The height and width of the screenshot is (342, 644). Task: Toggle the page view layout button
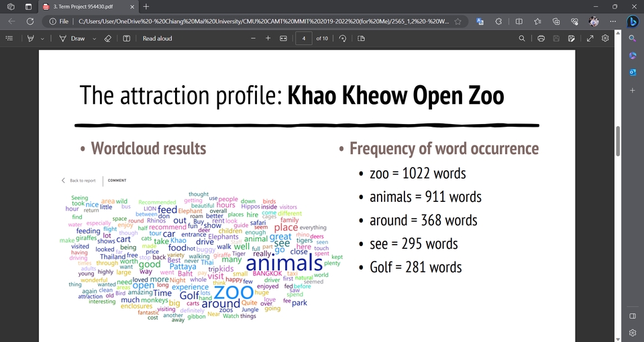pyautogui.click(x=361, y=38)
